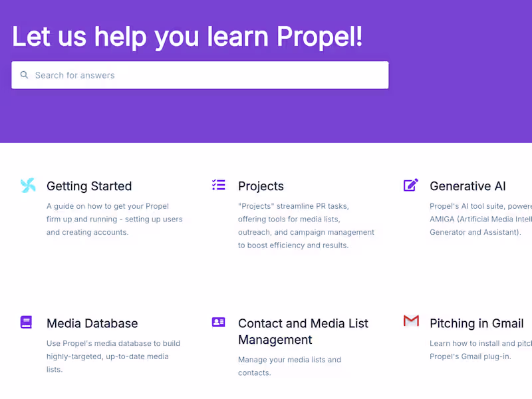Click the Media Database description text
This screenshot has width=532, height=399.
point(113,356)
